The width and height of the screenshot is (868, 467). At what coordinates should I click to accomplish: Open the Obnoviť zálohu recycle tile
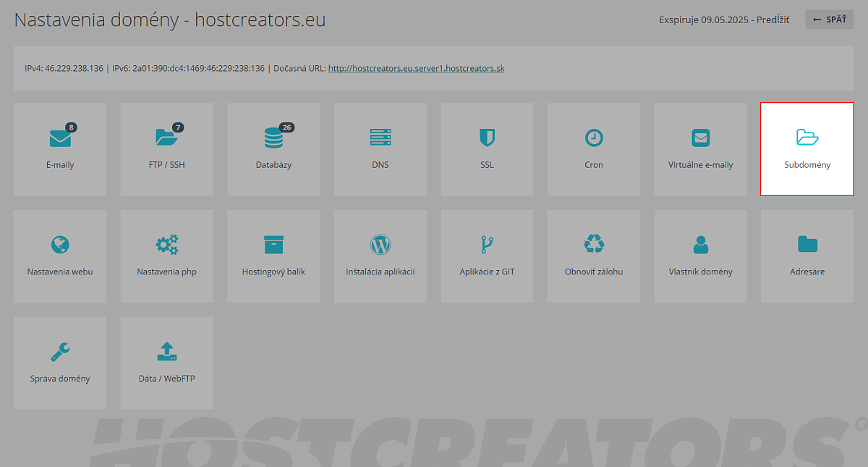point(594,256)
